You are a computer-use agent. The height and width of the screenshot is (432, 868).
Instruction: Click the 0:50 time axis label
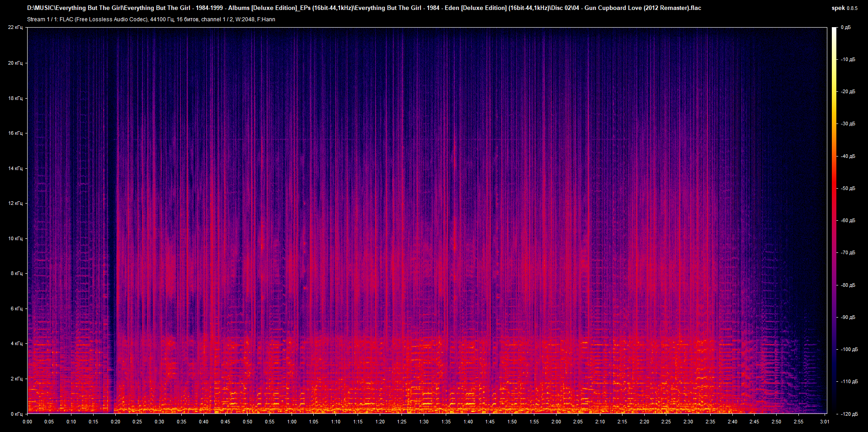coord(248,422)
